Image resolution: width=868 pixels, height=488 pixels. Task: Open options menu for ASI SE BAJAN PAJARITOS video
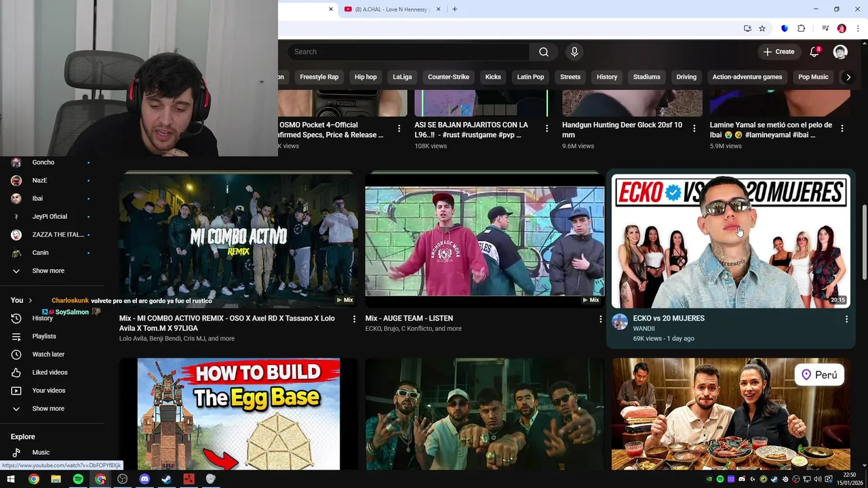coord(547,128)
